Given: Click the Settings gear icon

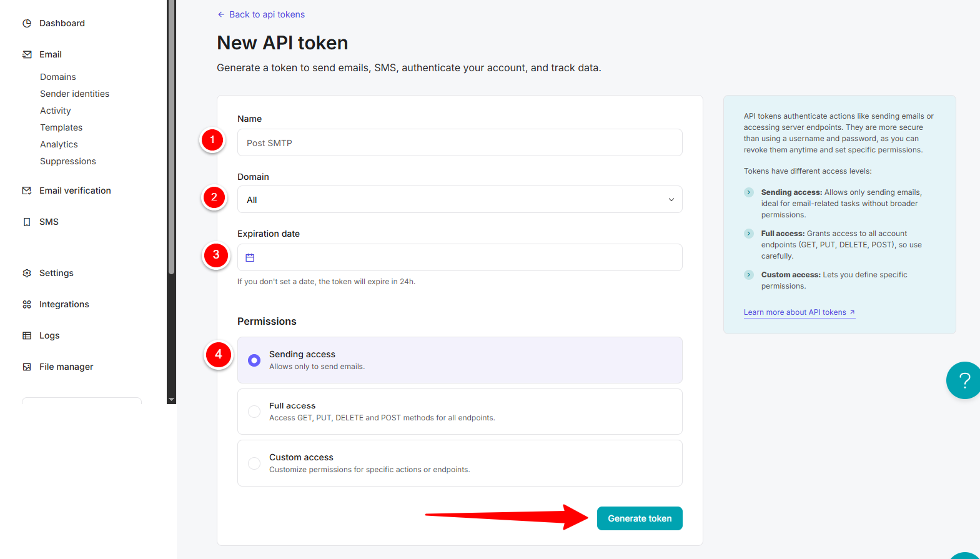Looking at the screenshot, I should point(27,273).
